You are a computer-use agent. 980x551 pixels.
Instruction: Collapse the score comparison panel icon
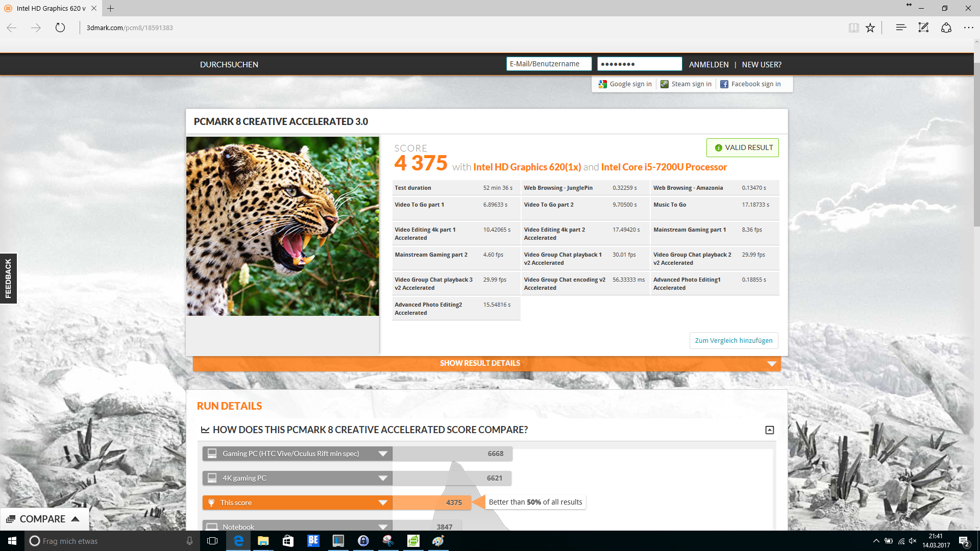tap(769, 430)
